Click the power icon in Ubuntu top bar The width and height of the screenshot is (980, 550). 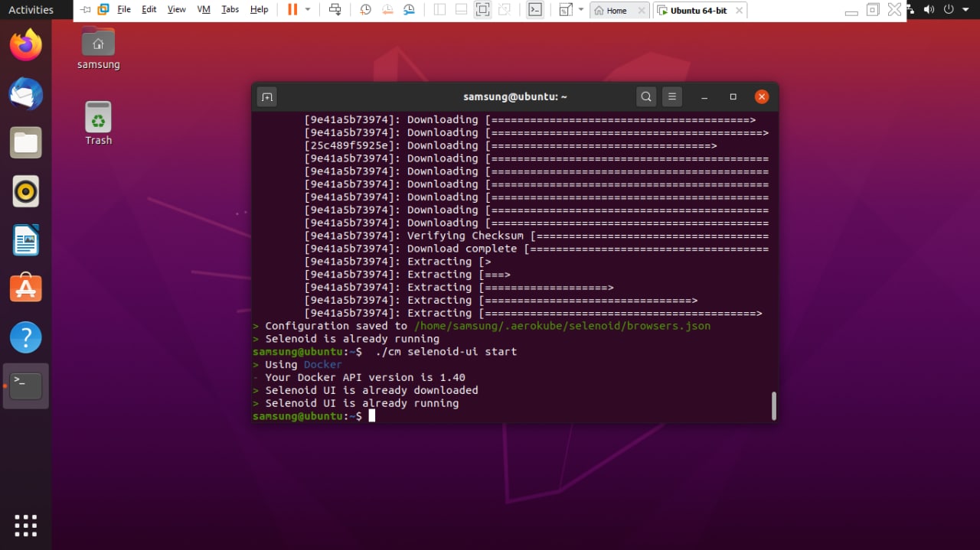click(949, 10)
